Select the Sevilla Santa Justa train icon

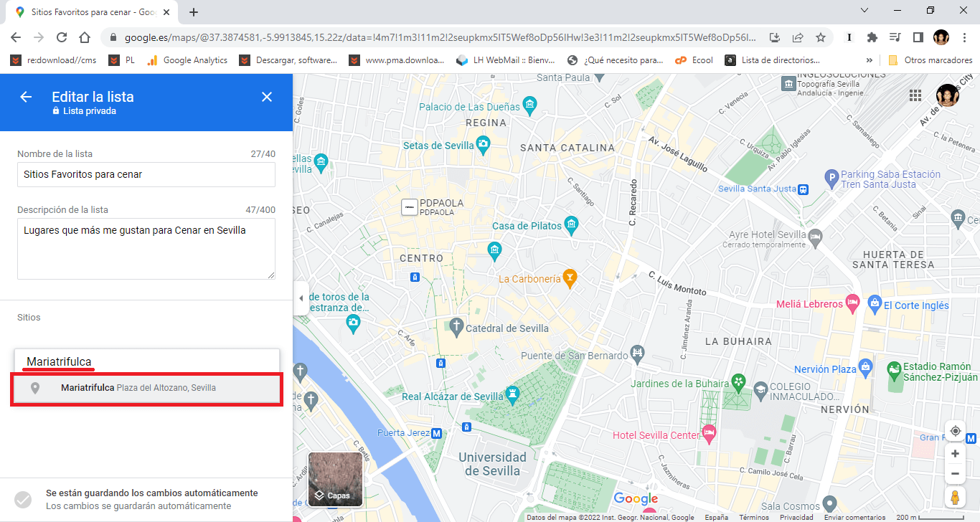pyautogui.click(x=804, y=189)
